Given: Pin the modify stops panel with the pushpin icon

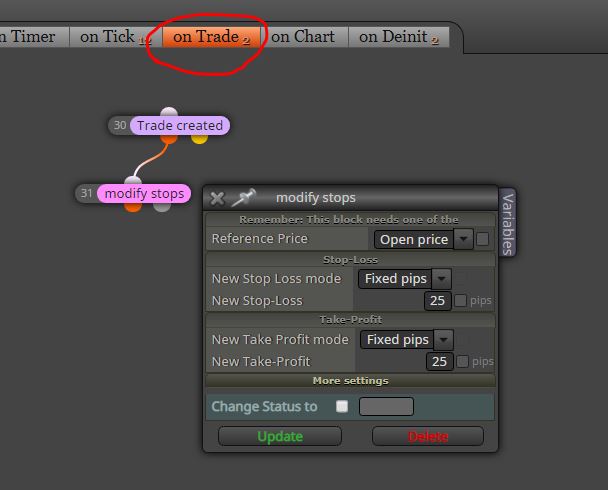Looking at the screenshot, I should 244,197.
